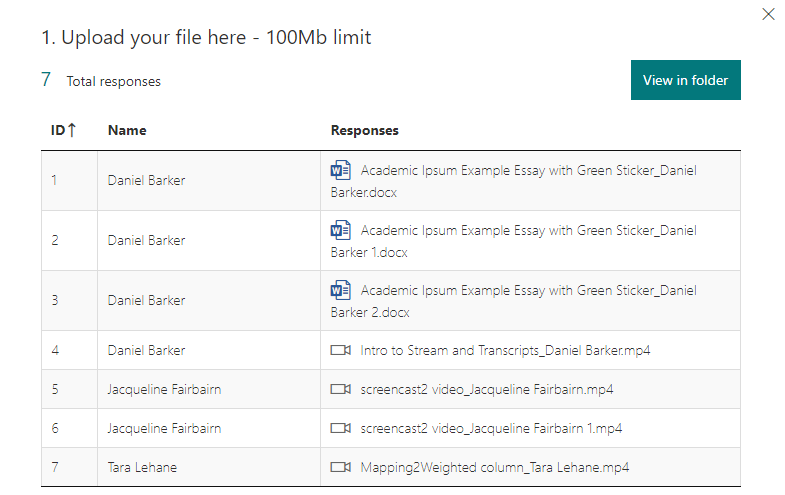This screenshot has width=785, height=495.
Task: Close the responses dialog with the X
Action: [x=768, y=14]
